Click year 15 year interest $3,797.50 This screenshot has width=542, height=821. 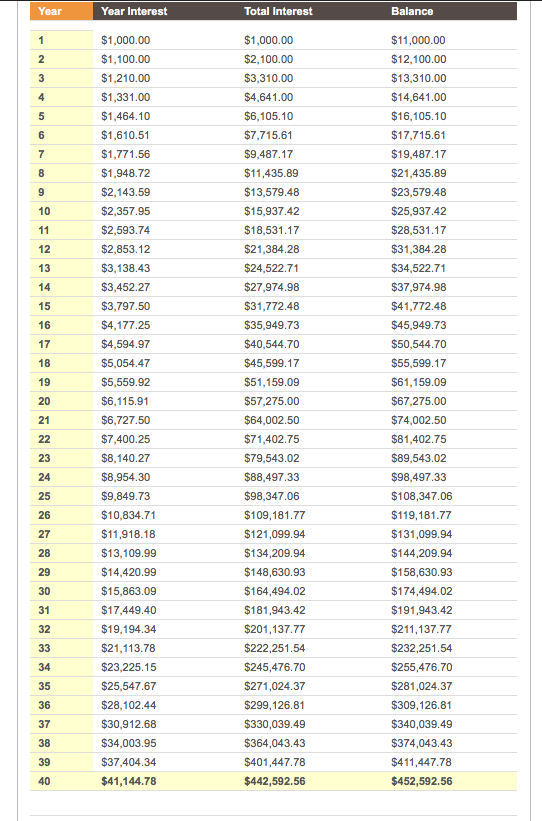pyautogui.click(x=126, y=306)
